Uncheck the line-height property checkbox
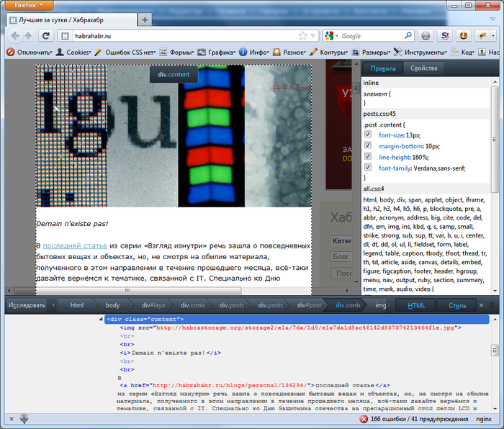 pyautogui.click(x=368, y=156)
